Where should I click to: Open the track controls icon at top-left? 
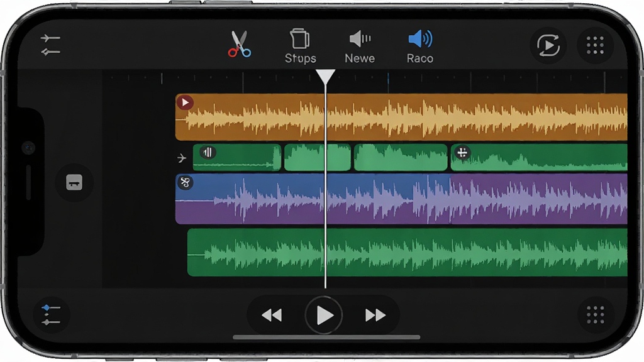50,45
